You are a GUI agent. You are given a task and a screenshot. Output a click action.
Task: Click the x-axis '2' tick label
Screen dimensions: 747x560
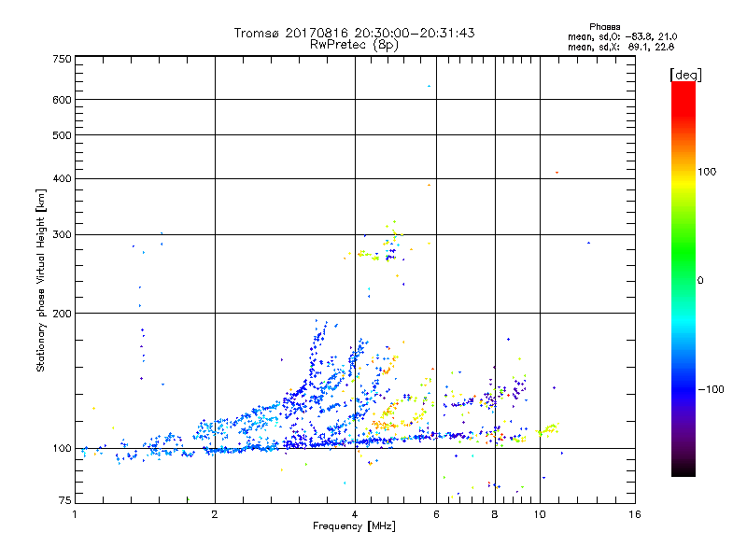click(x=215, y=514)
